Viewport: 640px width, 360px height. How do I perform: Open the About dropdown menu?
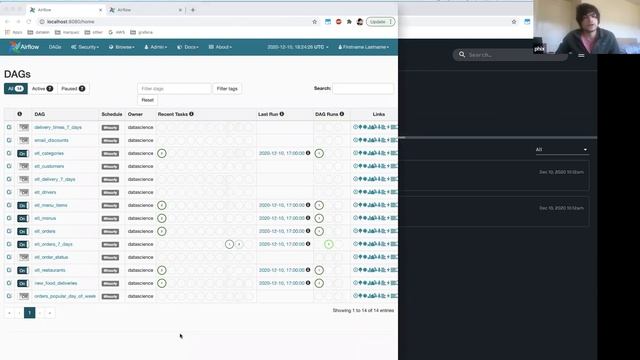click(220, 47)
